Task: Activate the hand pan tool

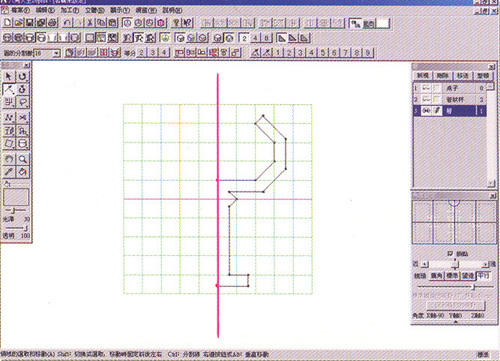Action: [x=9, y=159]
